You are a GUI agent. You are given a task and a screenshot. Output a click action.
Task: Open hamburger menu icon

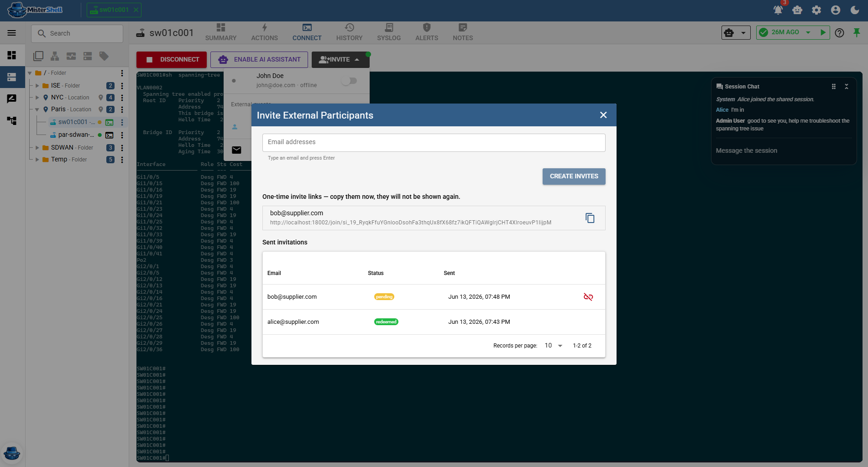pyautogui.click(x=12, y=33)
